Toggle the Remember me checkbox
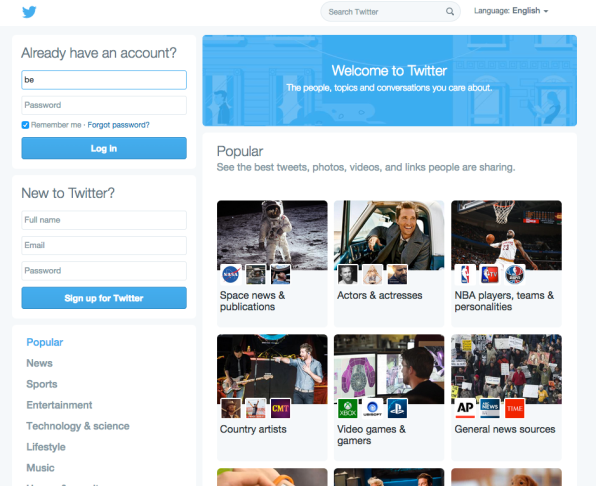The height and width of the screenshot is (486, 596). click(25, 125)
